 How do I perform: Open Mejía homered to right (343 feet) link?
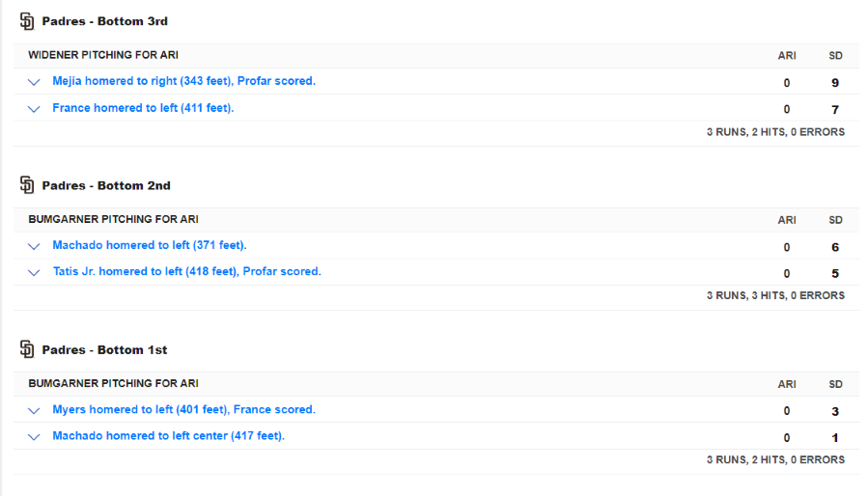click(183, 81)
